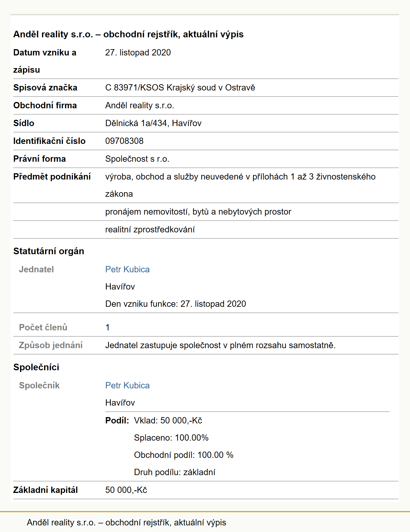Open the Petr Kubica link under Společník
This screenshot has height=532, width=410.
[127, 385]
